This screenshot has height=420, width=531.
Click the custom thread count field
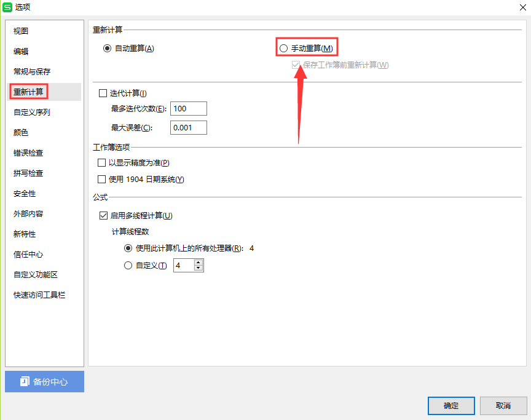[x=184, y=266]
